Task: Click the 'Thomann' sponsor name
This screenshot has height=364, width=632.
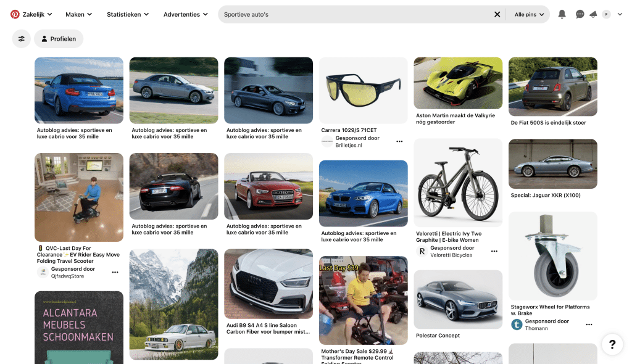Action: point(536,329)
